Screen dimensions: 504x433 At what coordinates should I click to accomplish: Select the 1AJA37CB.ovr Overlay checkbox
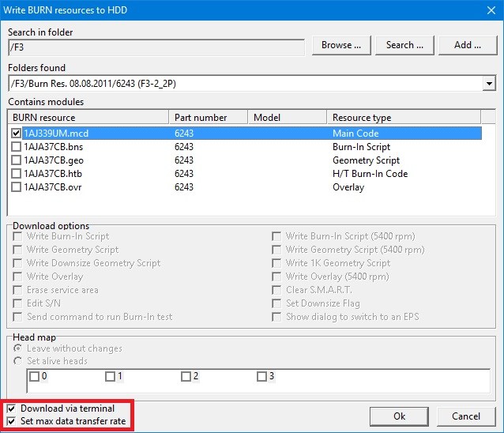(x=17, y=187)
